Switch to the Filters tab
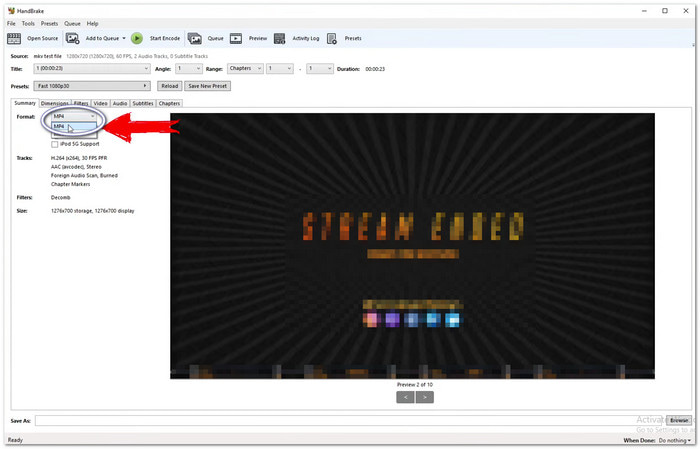This screenshot has width=700, height=449. (x=81, y=104)
